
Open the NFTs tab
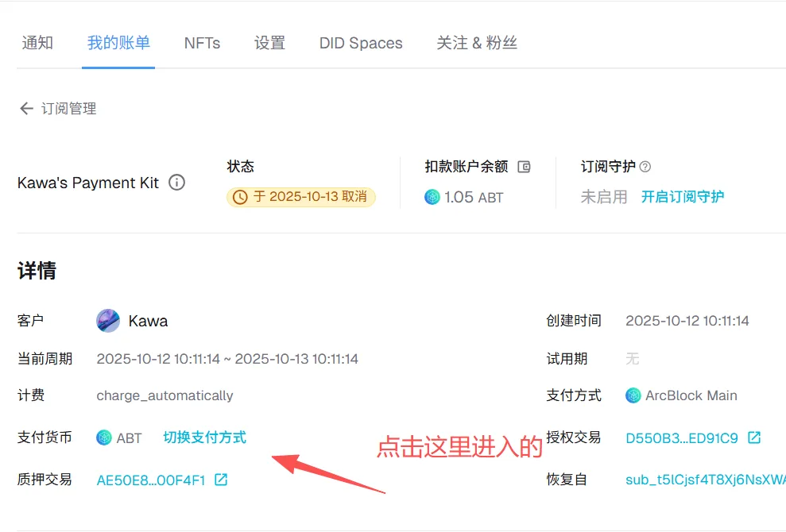202,43
